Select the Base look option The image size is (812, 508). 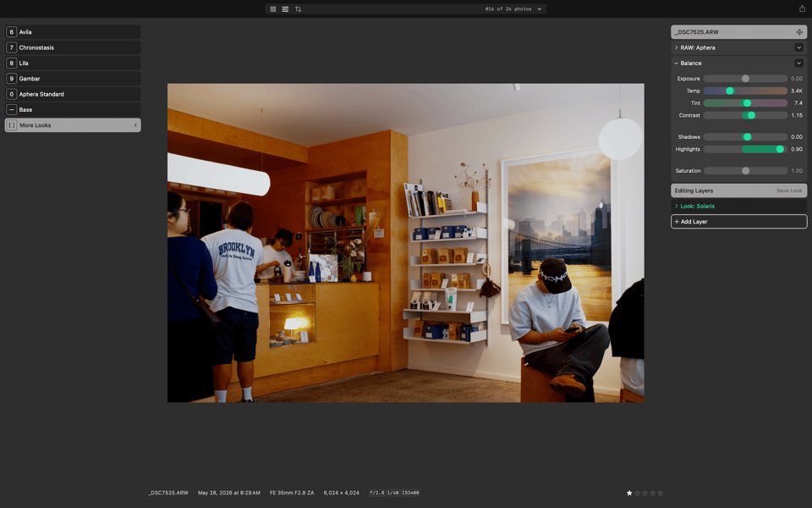point(73,110)
